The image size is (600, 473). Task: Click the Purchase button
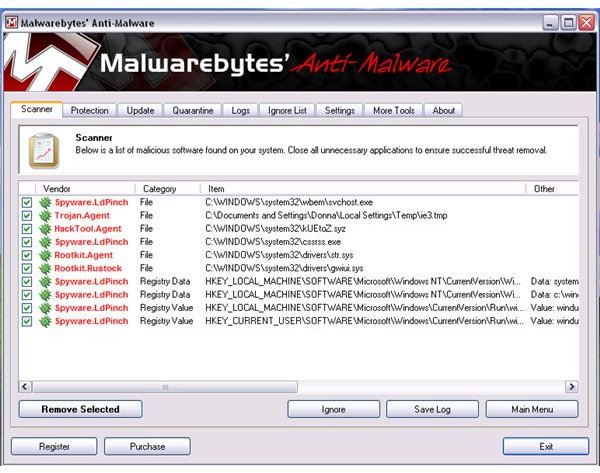[x=147, y=446]
